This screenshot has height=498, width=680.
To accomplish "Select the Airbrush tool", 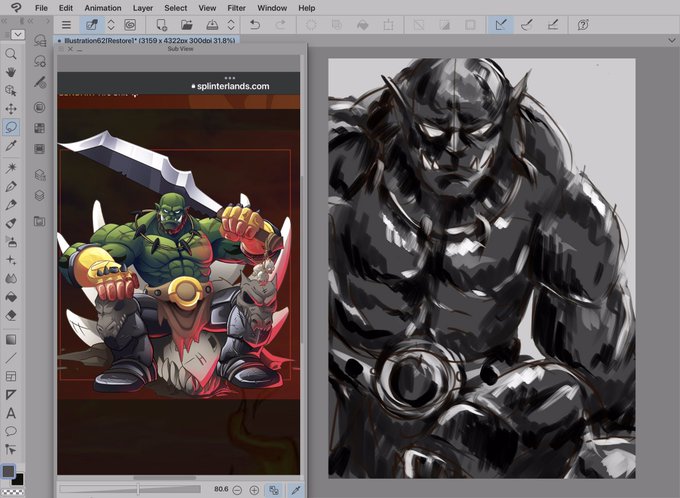I will coord(11,242).
